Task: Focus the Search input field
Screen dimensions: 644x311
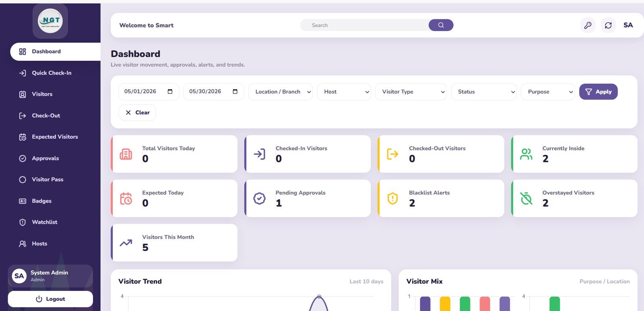Action: coord(365,25)
